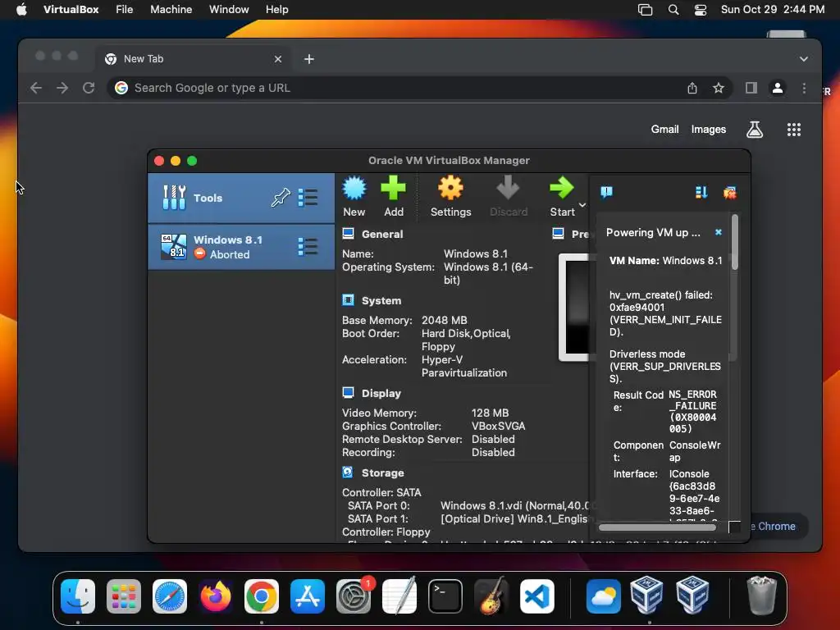Open the Help menu
This screenshot has height=630, width=840.
(x=277, y=9)
